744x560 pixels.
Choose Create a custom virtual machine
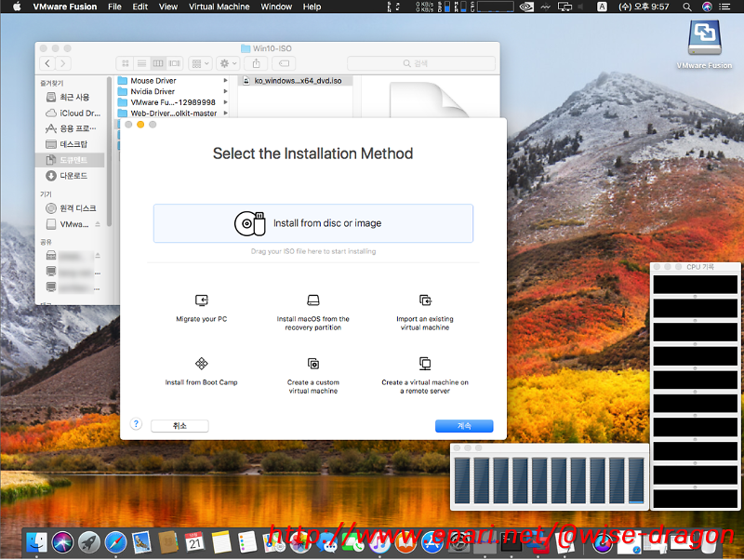pos(313,373)
